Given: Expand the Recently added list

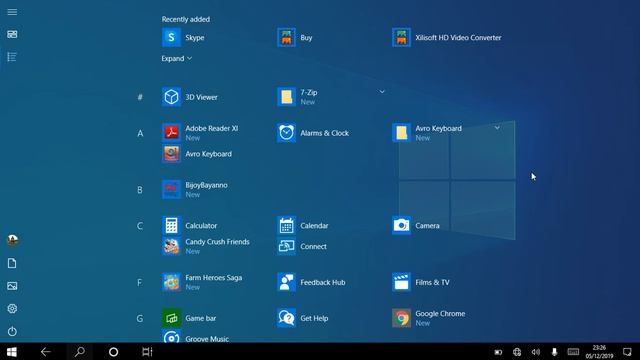Looking at the screenshot, I should [x=177, y=58].
